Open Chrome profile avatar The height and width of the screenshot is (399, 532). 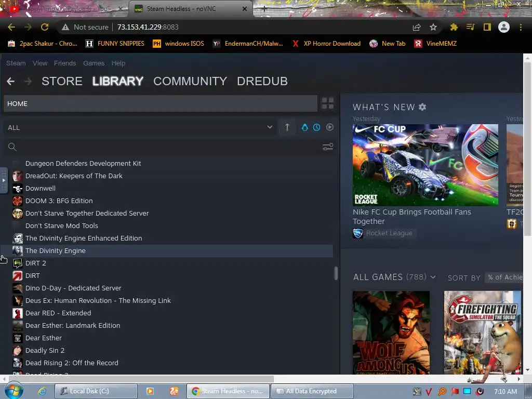click(504, 27)
